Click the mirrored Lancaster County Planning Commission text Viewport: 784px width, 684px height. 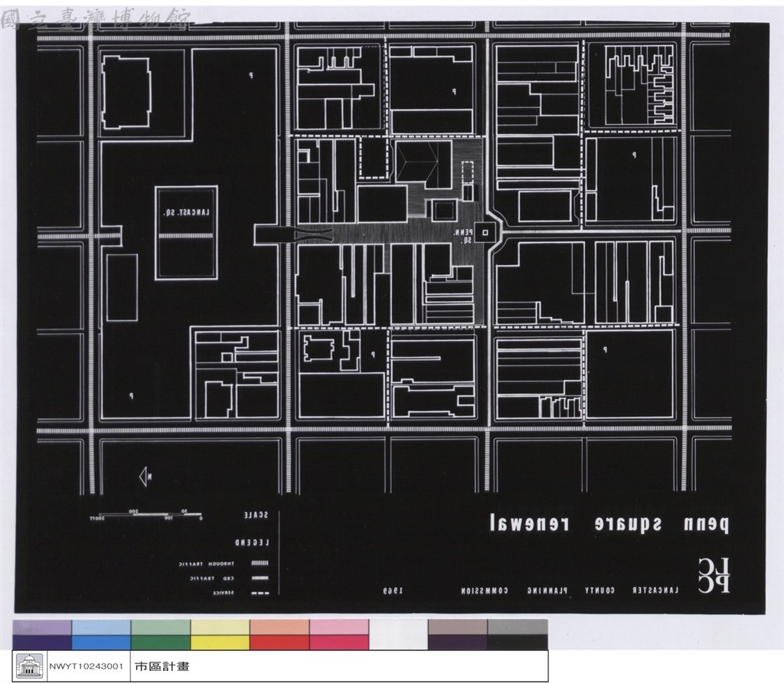(570, 591)
